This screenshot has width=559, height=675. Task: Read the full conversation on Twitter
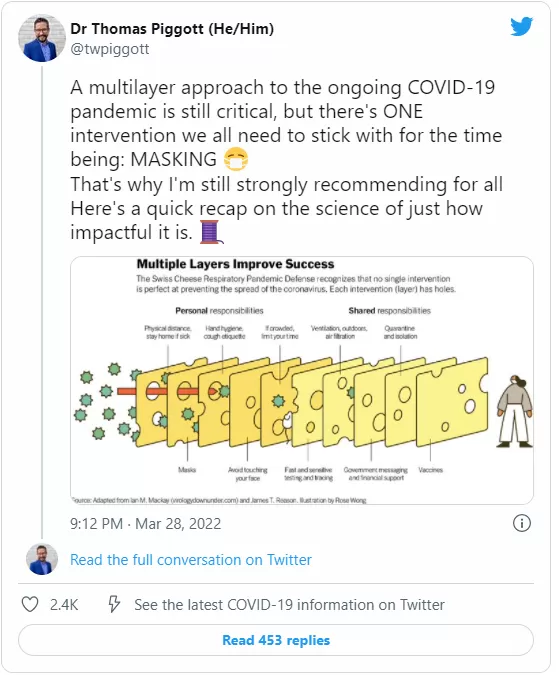(x=191, y=560)
